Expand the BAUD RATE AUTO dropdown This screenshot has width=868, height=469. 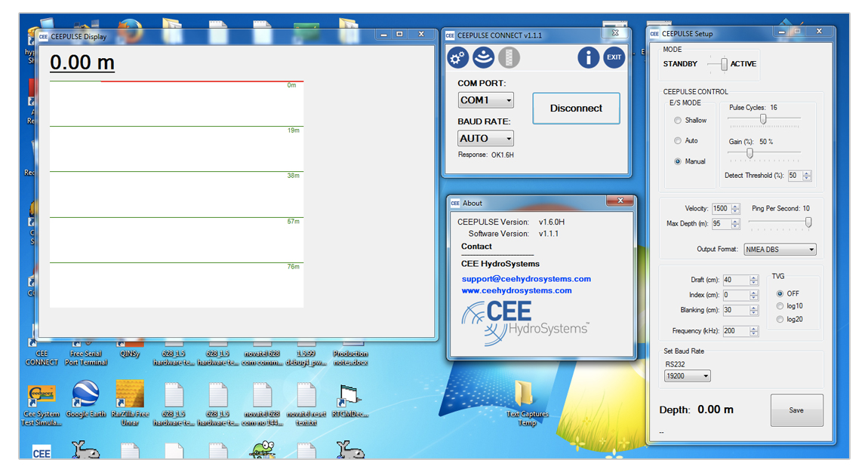click(x=485, y=138)
